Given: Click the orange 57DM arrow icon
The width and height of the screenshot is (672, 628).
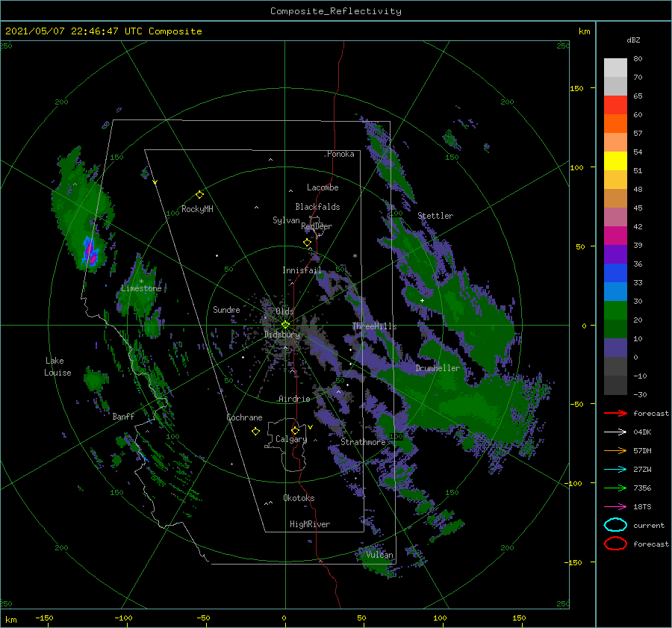Looking at the screenshot, I should click(615, 450).
